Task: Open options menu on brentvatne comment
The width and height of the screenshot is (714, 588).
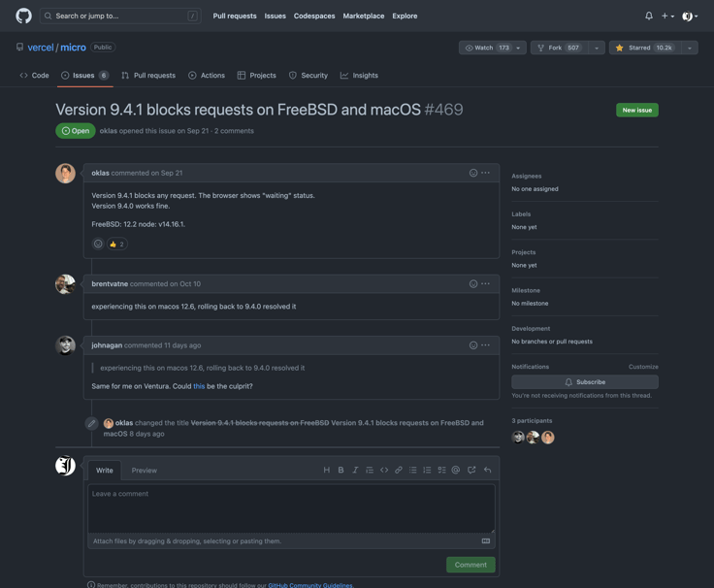Action: click(486, 283)
